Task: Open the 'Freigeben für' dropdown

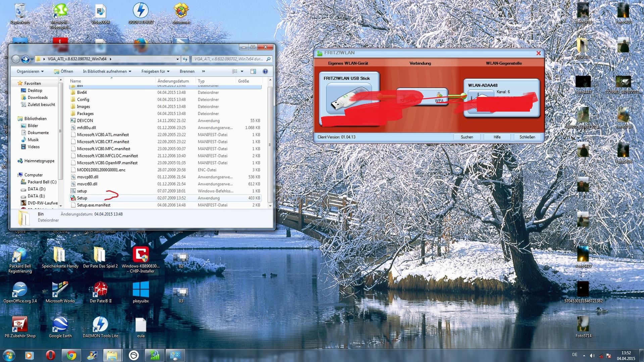Action: [155, 71]
